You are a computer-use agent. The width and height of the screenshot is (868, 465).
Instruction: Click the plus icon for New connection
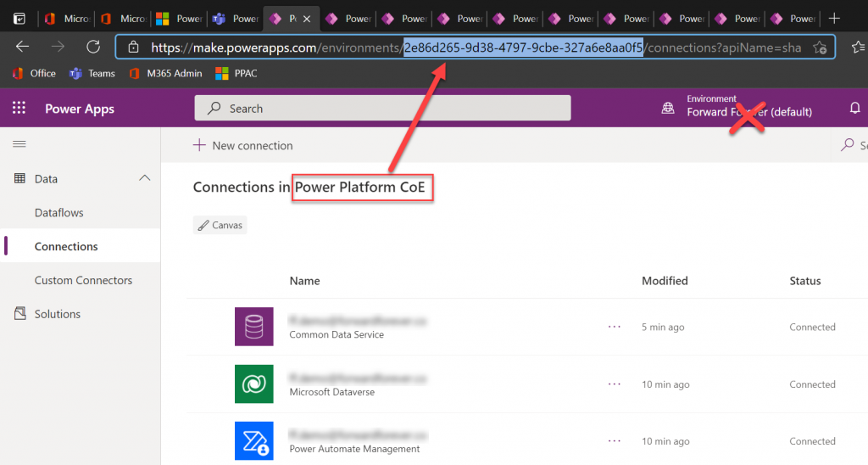[x=198, y=145]
